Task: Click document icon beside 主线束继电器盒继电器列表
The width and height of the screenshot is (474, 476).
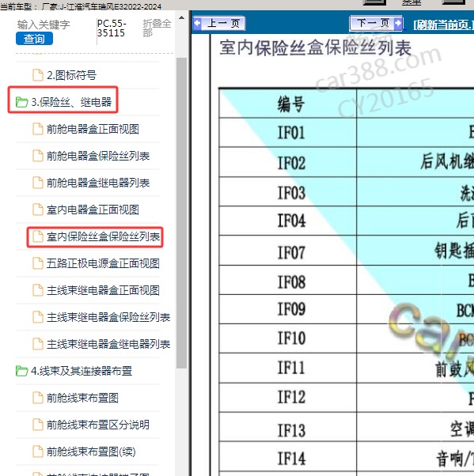Action: coord(38,344)
